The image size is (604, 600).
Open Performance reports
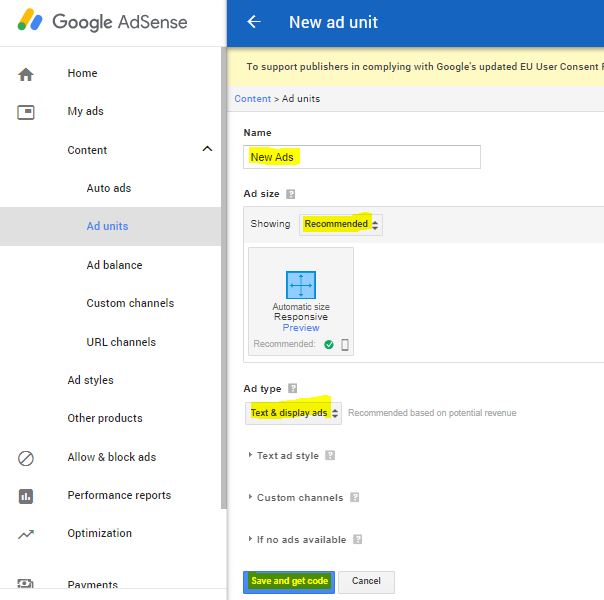tap(119, 495)
